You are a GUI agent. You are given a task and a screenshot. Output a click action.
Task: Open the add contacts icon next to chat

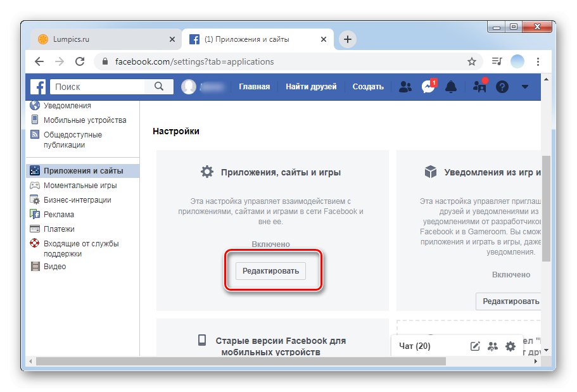(x=494, y=346)
